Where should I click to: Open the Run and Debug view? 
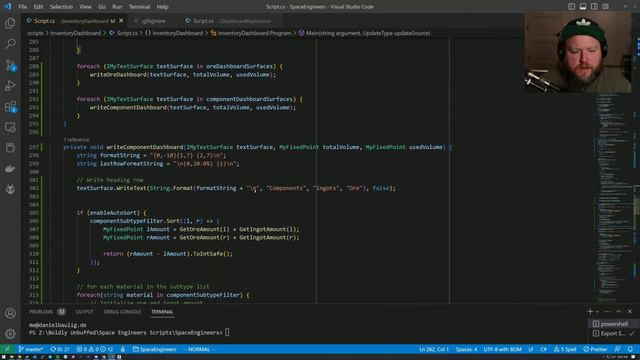pos(10,86)
